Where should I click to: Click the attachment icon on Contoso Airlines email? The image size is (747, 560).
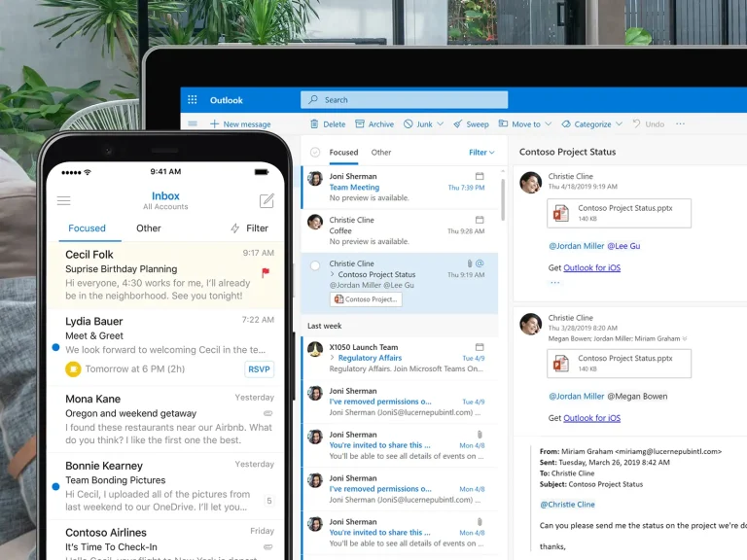click(268, 546)
